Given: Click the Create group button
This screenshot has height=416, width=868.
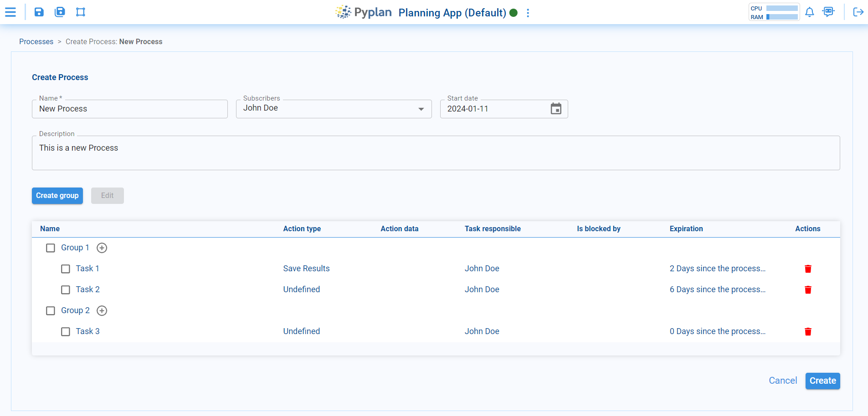Looking at the screenshot, I should (x=57, y=196).
